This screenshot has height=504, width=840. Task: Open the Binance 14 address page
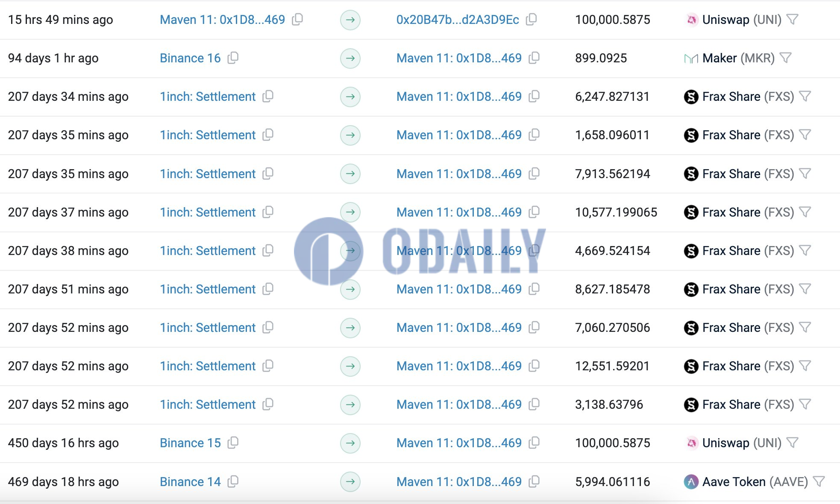coord(190,482)
